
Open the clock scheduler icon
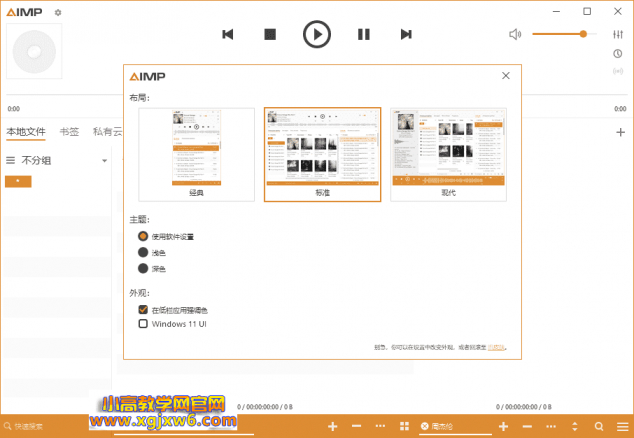(x=617, y=53)
